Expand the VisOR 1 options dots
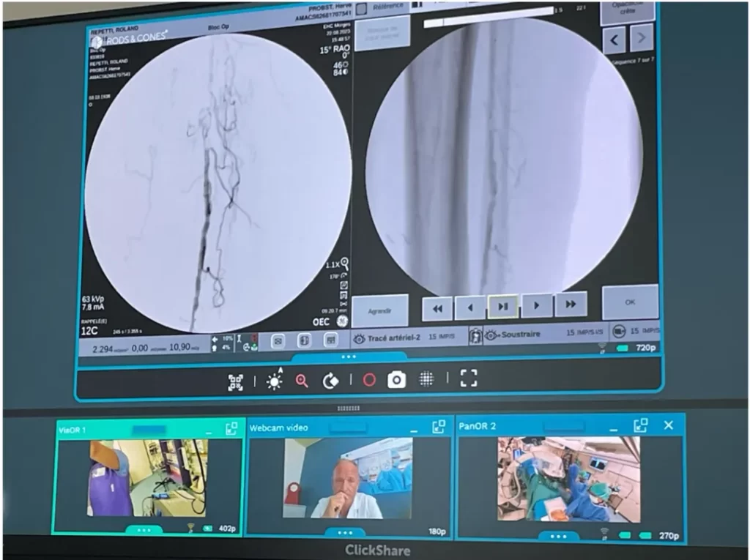This screenshot has height=560, width=750. click(144, 530)
